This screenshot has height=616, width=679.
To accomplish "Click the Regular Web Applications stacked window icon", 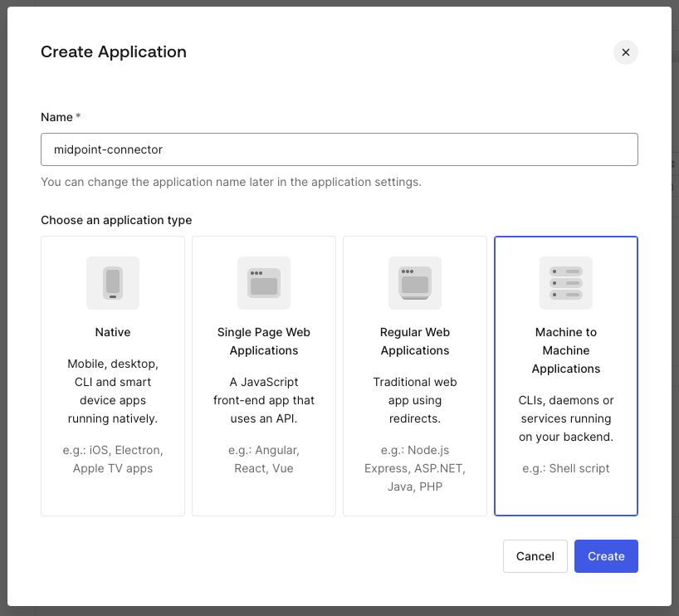I will point(415,283).
